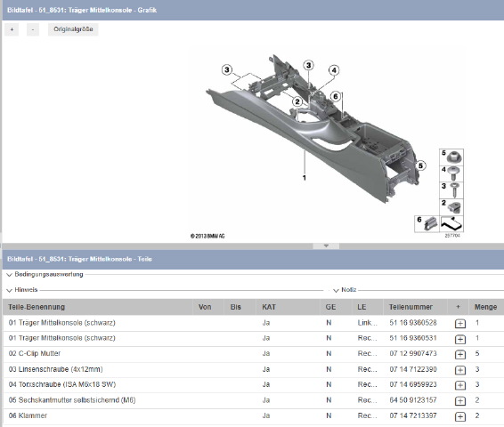Select 04 Torxschraube (ISA M6x18 SW) row

[253, 384]
